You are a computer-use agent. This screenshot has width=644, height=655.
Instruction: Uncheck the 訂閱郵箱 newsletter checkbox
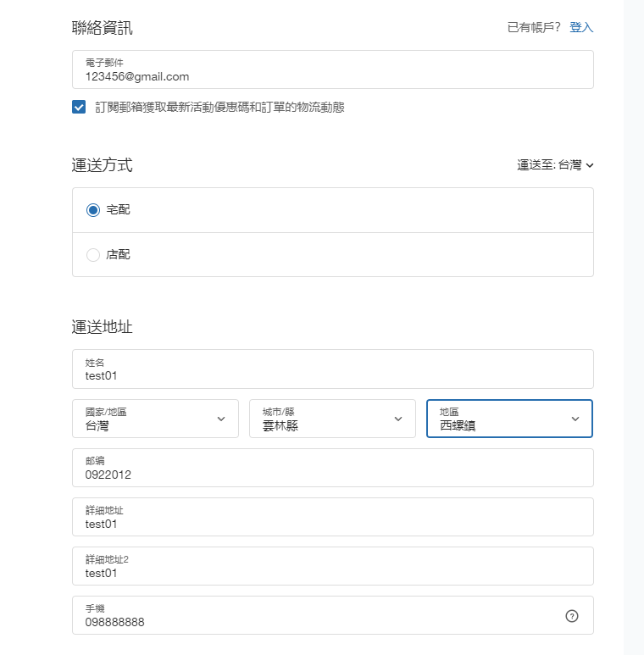(x=79, y=108)
